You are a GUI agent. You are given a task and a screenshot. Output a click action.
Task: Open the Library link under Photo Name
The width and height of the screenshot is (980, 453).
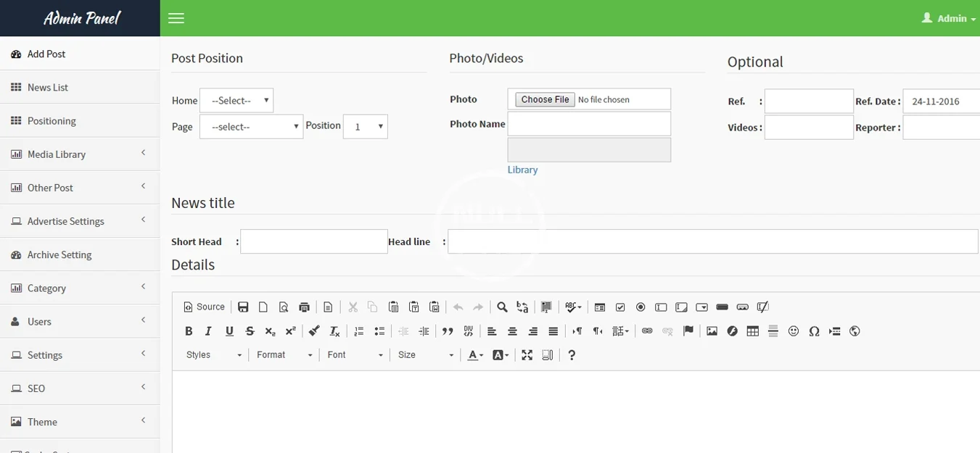pyautogui.click(x=522, y=170)
